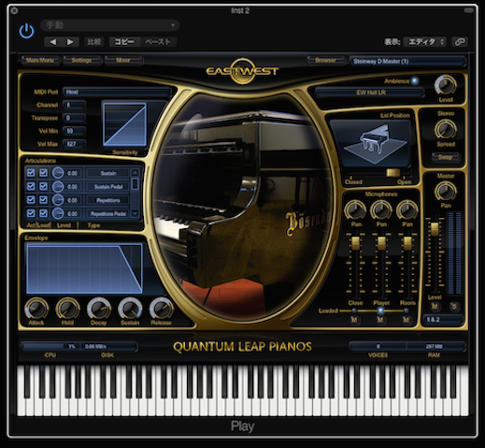This screenshot has width=485, height=448.
Task: Click the Room microphone Pan knob
Action: pyautogui.click(x=407, y=210)
